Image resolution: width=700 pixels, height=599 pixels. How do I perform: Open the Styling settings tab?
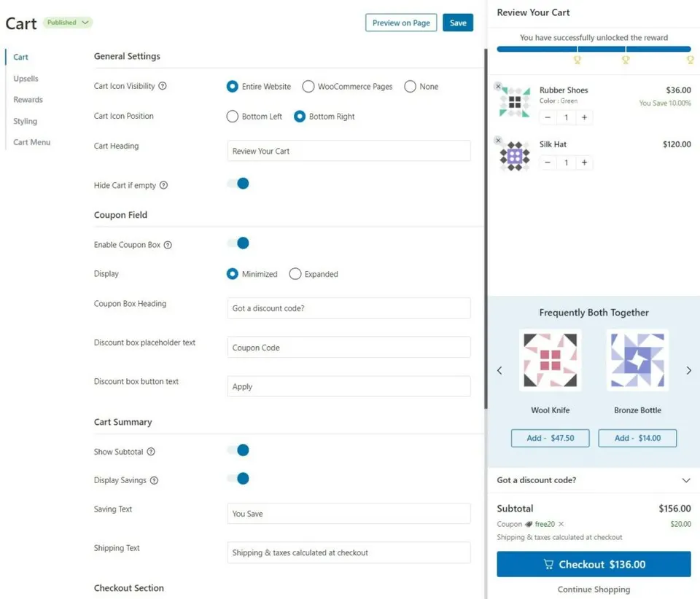[26, 121]
